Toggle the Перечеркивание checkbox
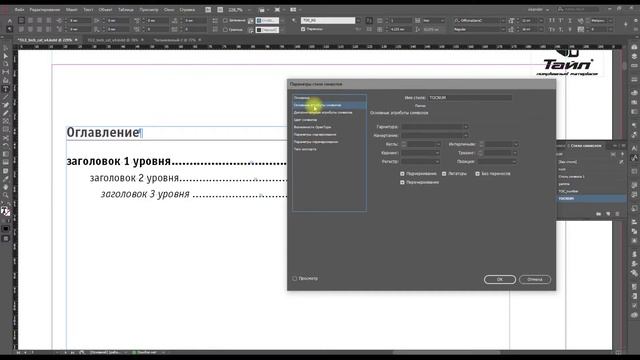Image resolution: width=640 pixels, height=360 pixels. coord(402,182)
